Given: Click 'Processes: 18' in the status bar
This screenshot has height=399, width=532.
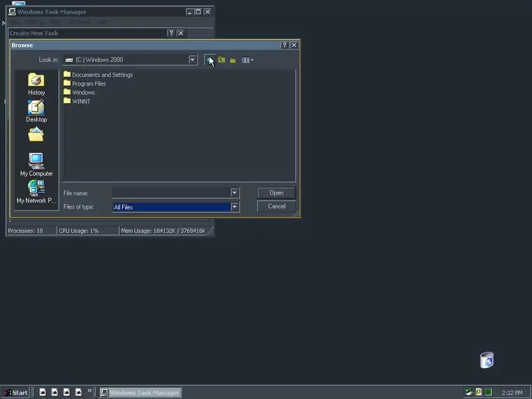Looking at the screenshot, I should coord(32,231).
